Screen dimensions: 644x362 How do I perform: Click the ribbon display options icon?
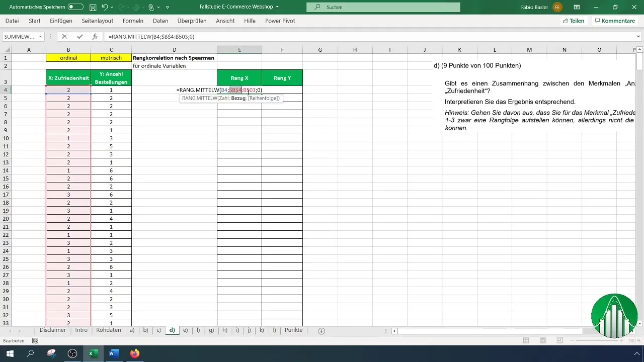(x=577, y=7)
